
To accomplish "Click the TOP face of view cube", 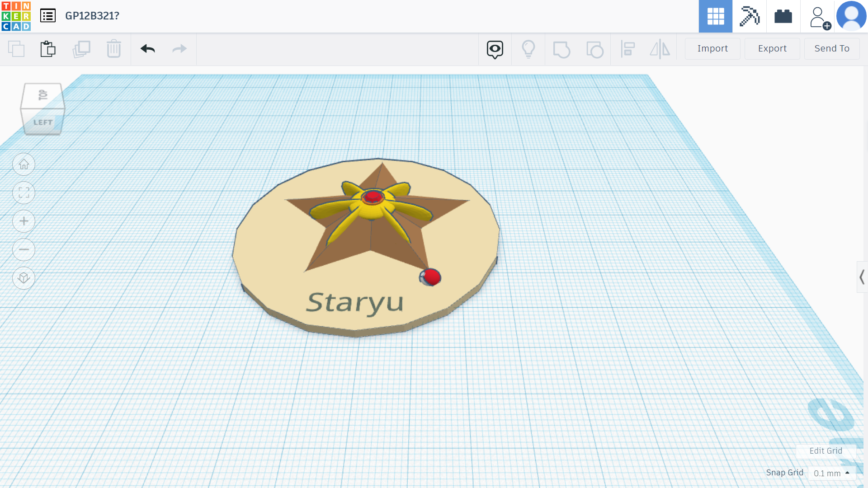I will pos(43,95).
